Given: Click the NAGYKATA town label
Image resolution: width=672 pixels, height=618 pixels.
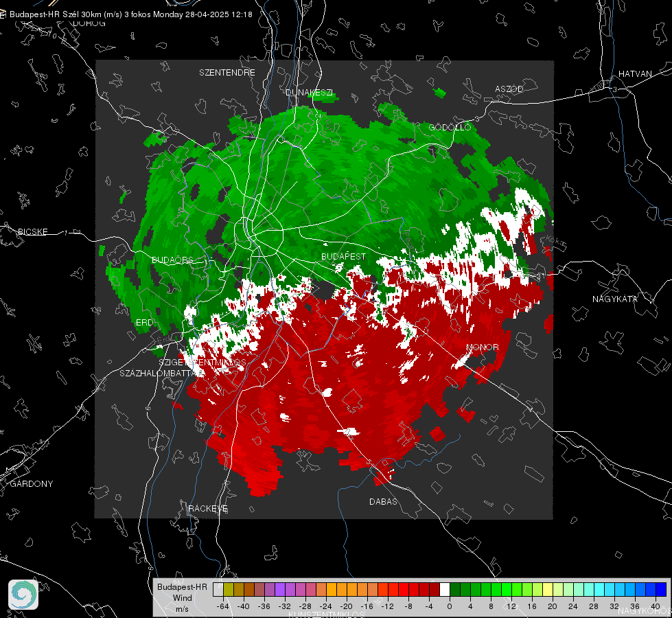Looking at the screenshot, I should pos(615,299).
